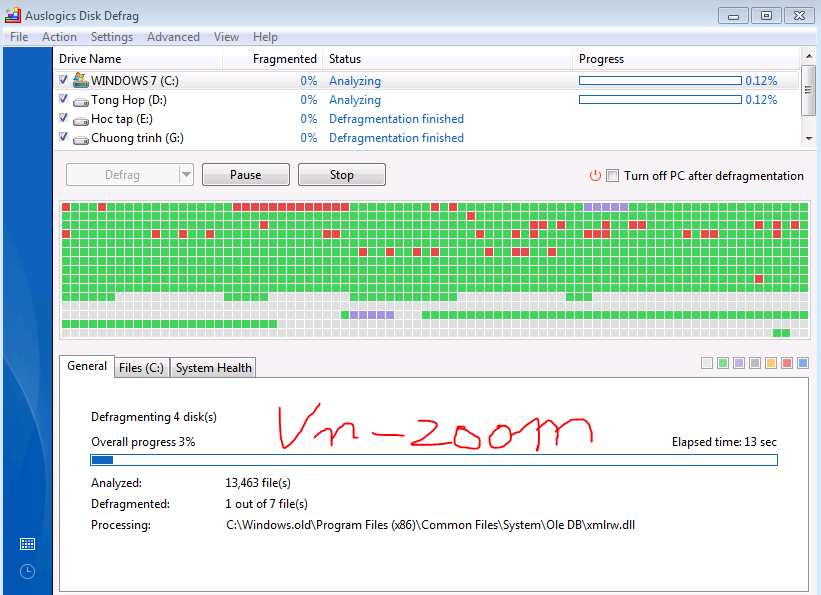Open the View menu

226,37
